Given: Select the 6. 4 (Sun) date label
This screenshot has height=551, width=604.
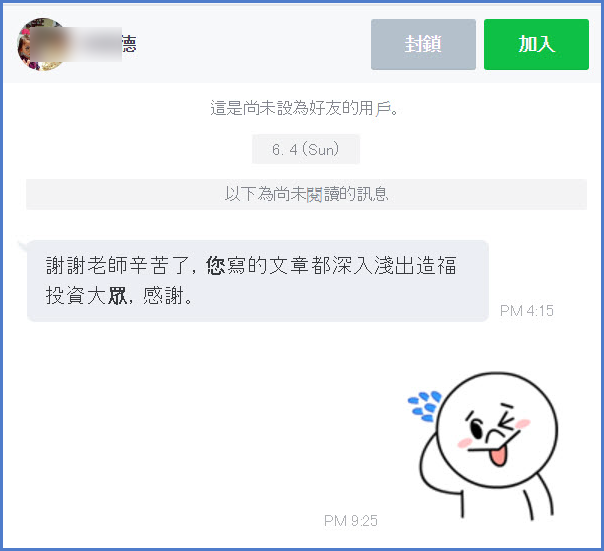Looking at the screenshot, I should [306, 149].
